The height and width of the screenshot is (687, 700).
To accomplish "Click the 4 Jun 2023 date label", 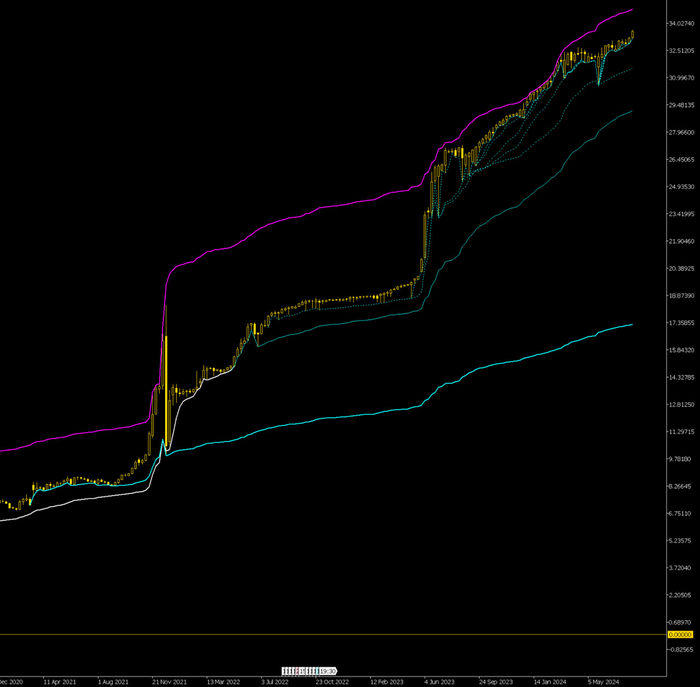I will (439, 682).
